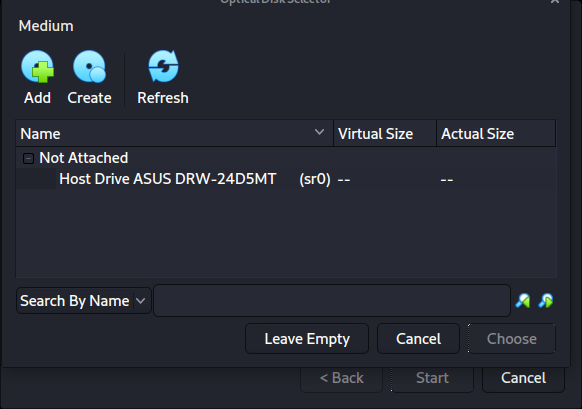Focus the medium search text field
This screenshot has height=409, width=582.
click(332, 301)
